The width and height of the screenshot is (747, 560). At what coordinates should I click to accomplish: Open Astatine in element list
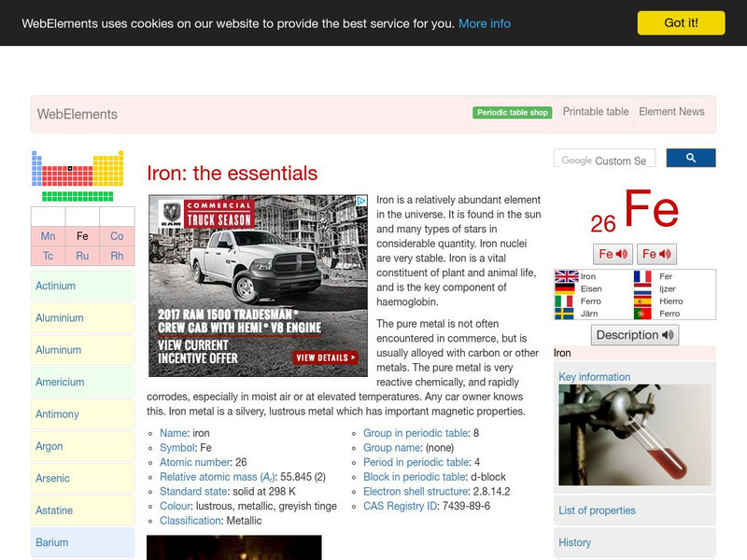(x=83, y=510)
